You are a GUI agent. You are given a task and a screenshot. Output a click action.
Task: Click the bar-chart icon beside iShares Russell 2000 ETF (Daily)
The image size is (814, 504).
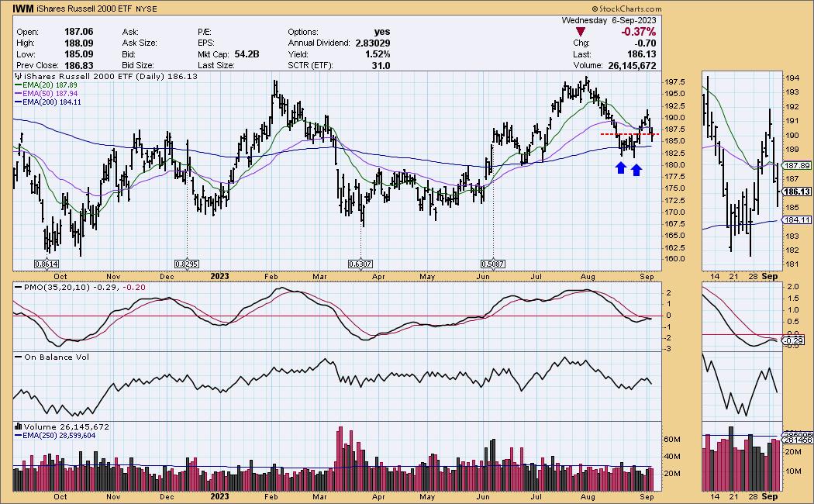(19, 76)
